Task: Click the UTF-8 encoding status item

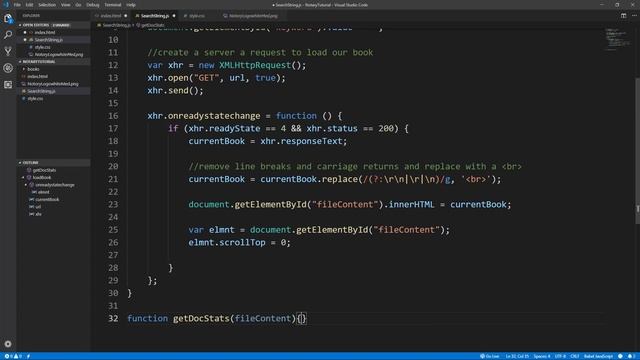Action: coord(560,356)
